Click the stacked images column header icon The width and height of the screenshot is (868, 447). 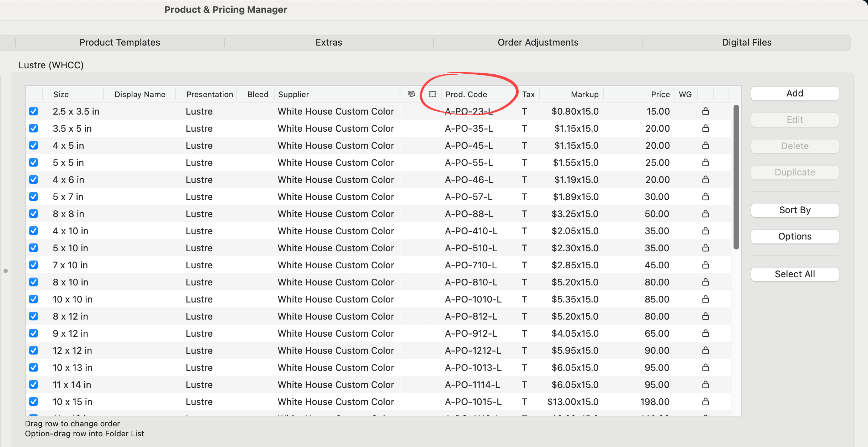click(x=411, y=94)
